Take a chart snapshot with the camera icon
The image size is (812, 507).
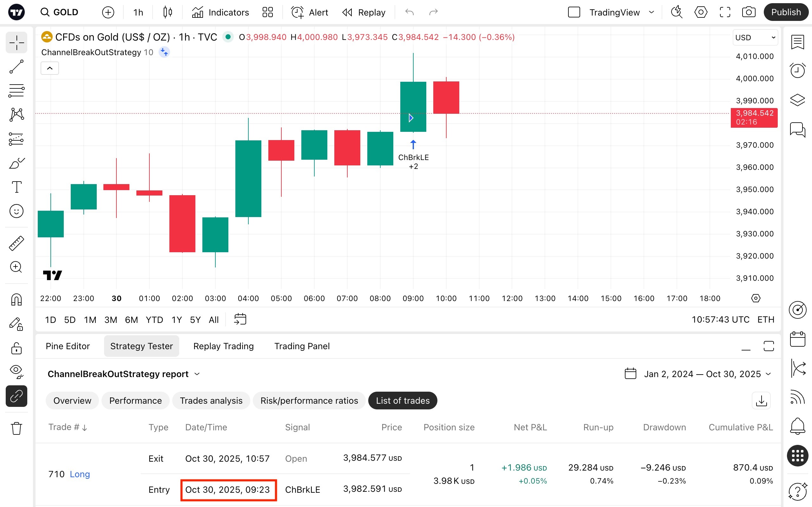coord(748,12)
